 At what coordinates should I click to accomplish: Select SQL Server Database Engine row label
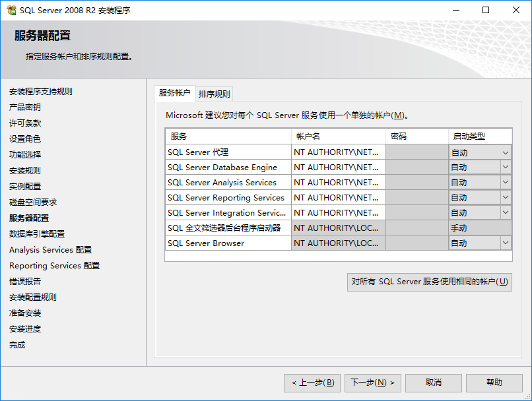(228, 167)
